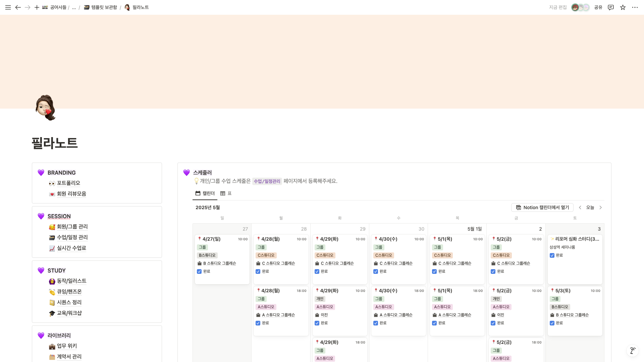Image resolution: width=644 pixels, height=362 pixels.
Task: Switch to the 표 view tab
Action: pos(226,193)
